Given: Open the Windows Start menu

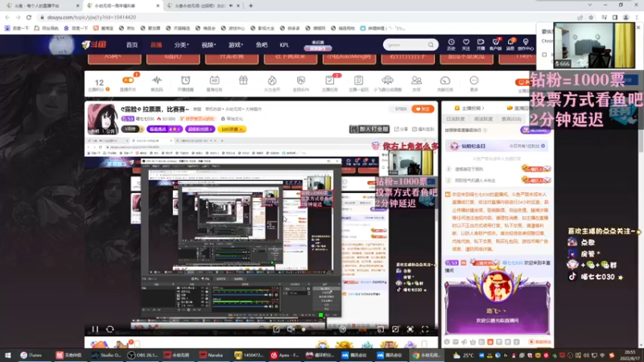Looking at the screenshot, I should coord(7,355).
